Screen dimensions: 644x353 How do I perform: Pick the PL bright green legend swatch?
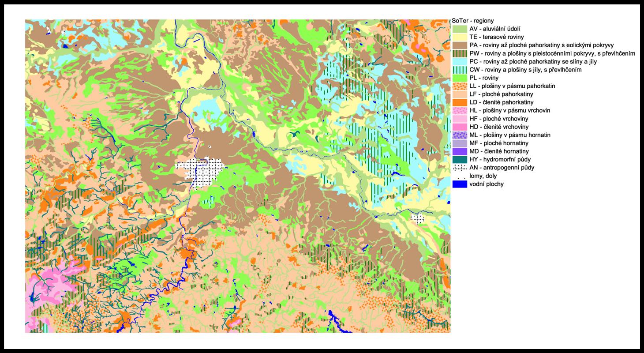460,78
